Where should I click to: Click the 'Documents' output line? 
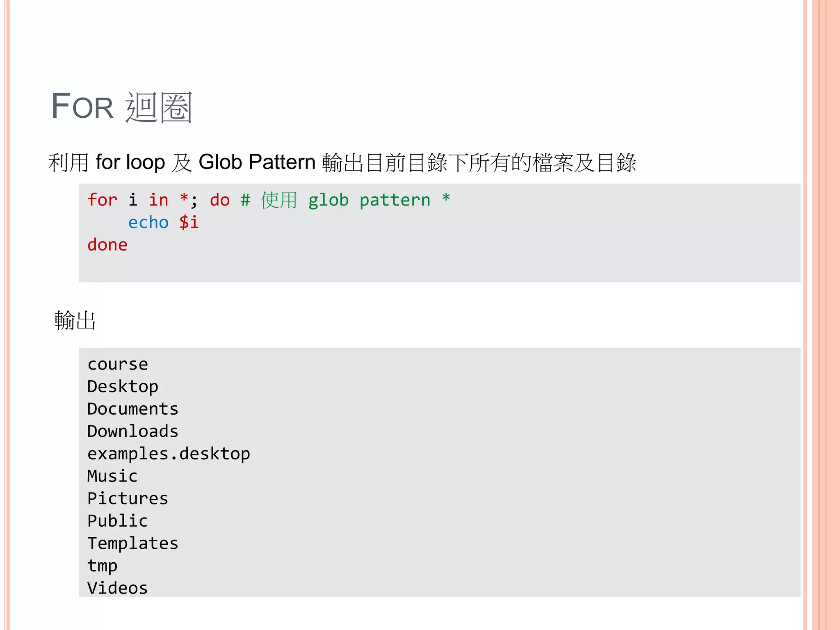click(x=133, y=409)
